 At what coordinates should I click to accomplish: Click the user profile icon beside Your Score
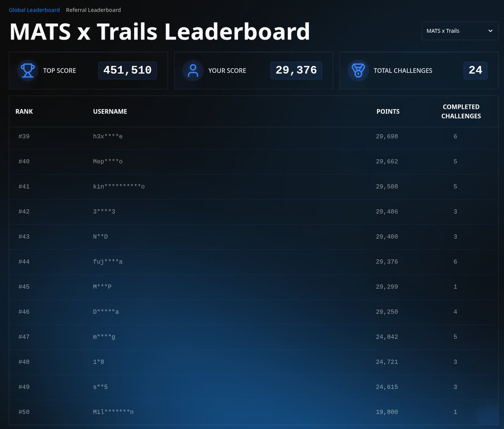(x=193, y=71)
